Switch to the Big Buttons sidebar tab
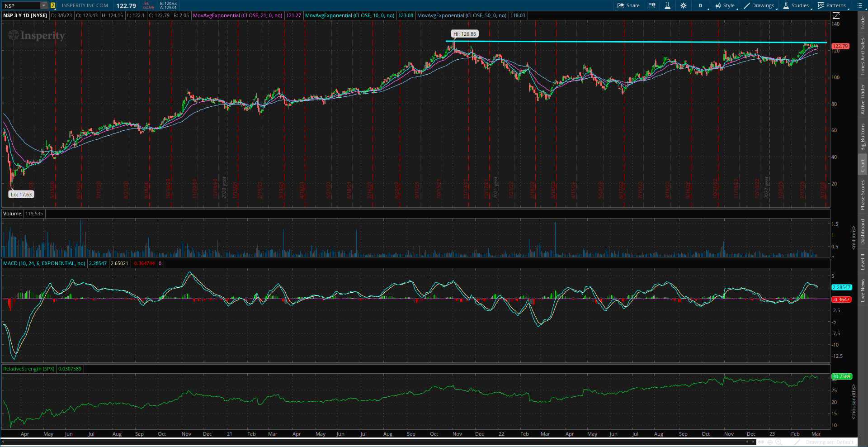This screenshot has height=447, width=868. point(863,137)
